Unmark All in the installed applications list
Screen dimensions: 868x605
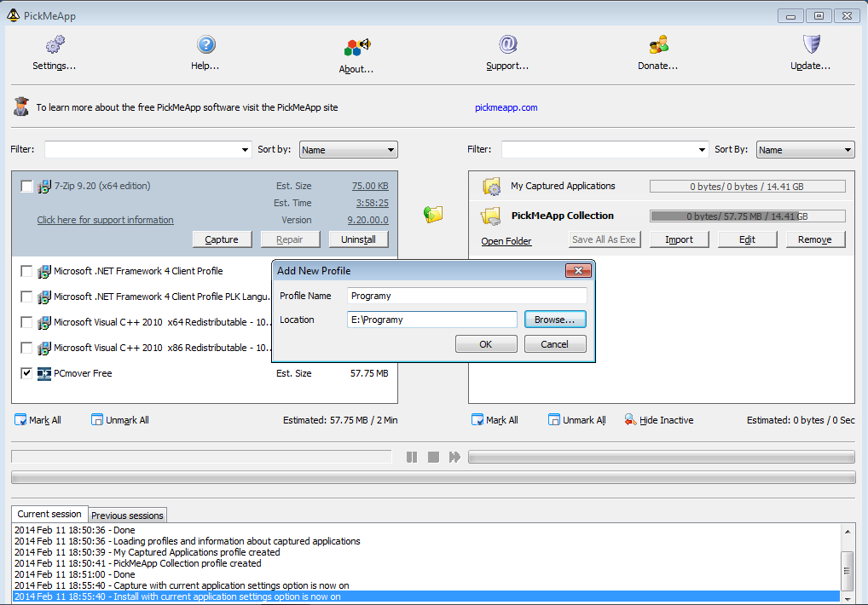120,420
